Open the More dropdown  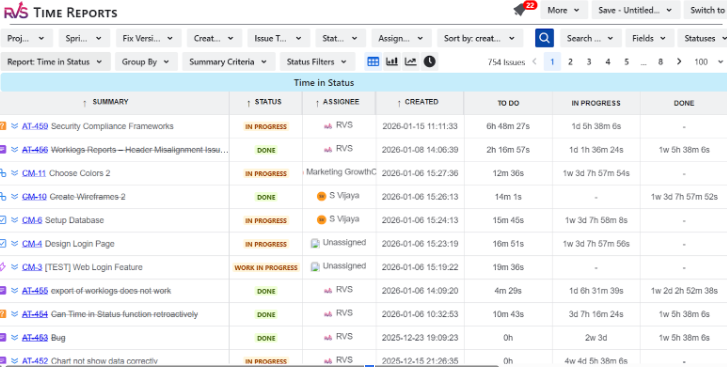[564, 10]
